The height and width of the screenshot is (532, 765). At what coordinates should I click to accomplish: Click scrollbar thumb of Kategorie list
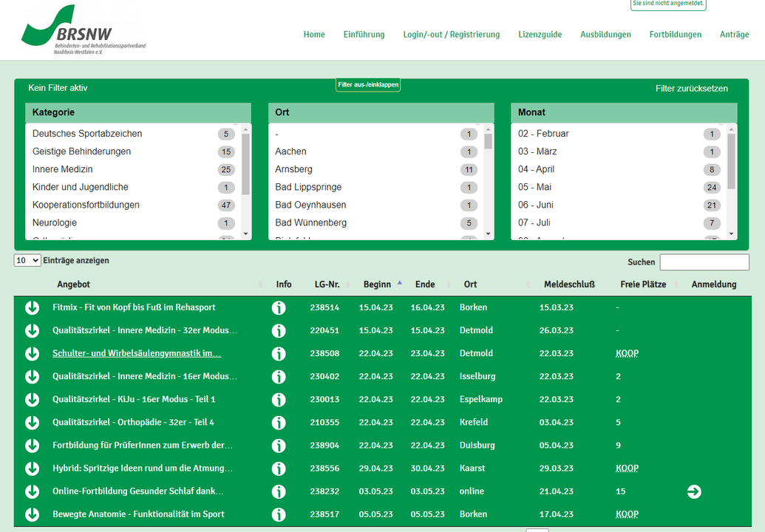click(x=245, y=164)
